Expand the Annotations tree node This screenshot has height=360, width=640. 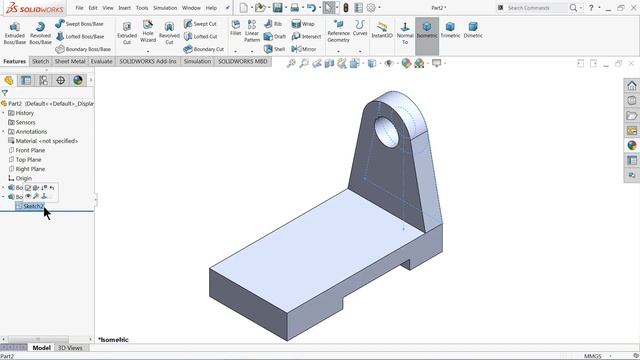pos(3,132)
